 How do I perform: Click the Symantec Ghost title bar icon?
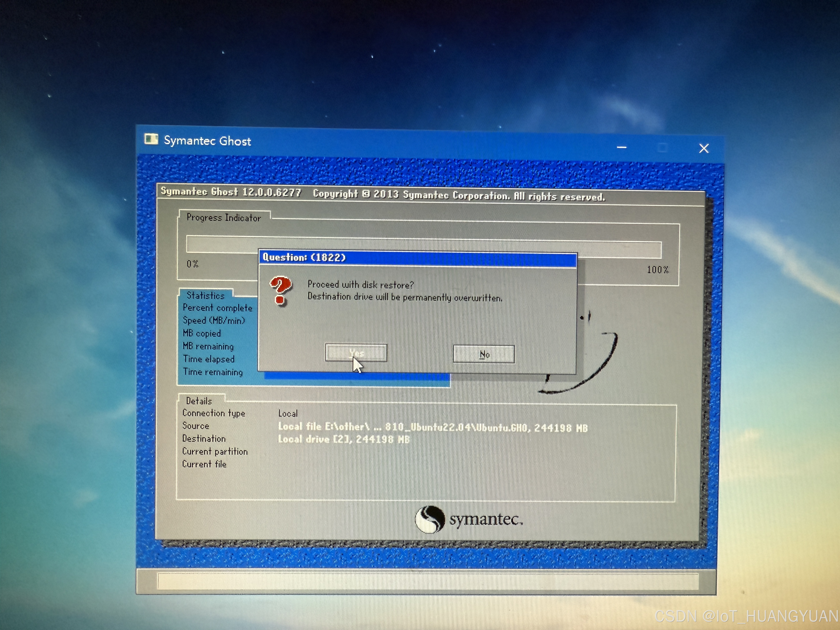pyautogui.click(x=151, y=139)
